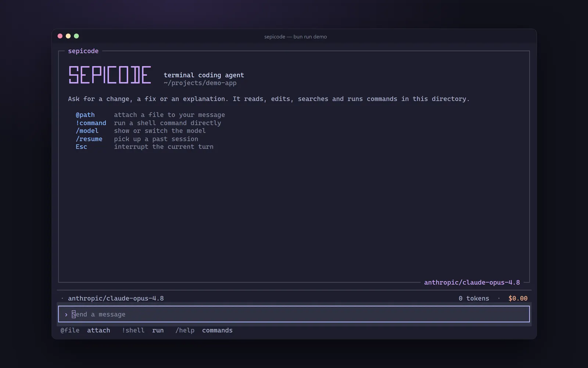Click 'attach a file to your message' description
588x368 pixels.
pos(169,115)
